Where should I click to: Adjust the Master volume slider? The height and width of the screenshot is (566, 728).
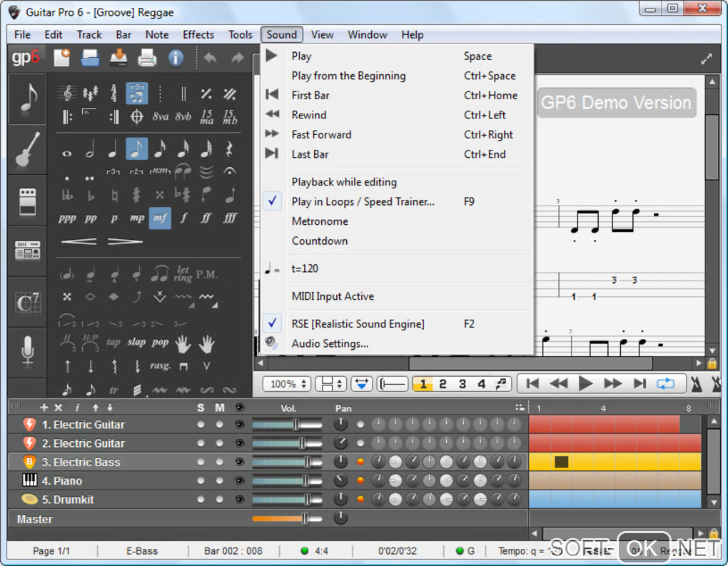click(305, 519)
